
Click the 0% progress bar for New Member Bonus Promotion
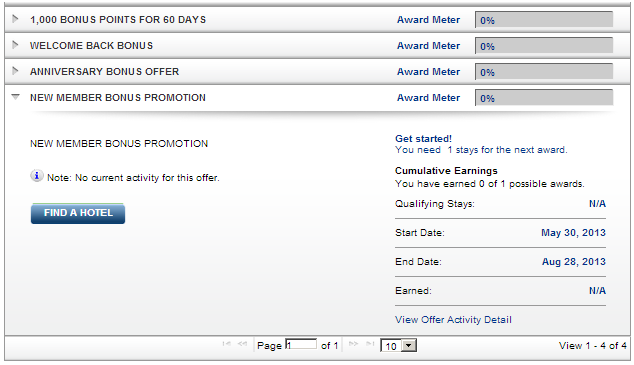click(544, 98)
